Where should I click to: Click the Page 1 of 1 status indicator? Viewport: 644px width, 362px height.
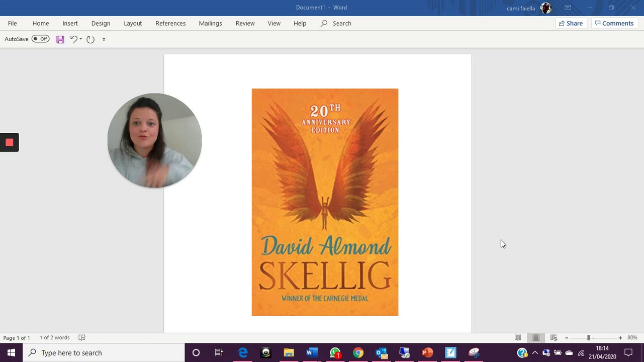tap(17, 338)
